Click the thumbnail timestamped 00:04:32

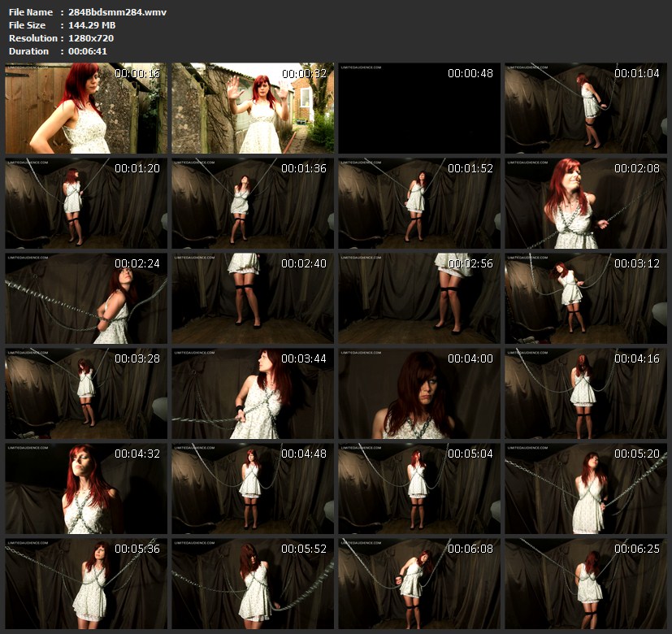tap(86, 489)
